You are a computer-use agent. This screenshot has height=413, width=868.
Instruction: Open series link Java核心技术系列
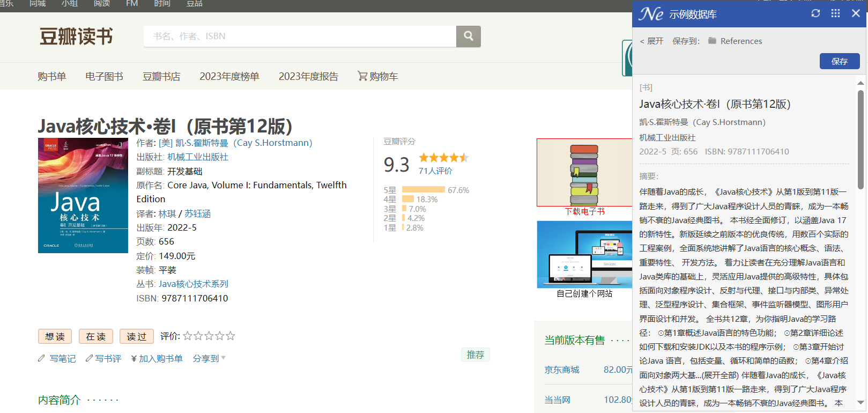(x=194, y=284)
